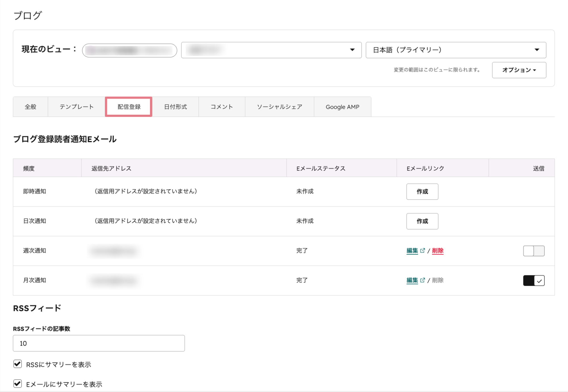Switch to ソーシャルシェア tab
This screenshot has width=568, height=392.
pyautogui.click(x=279, y=107)
